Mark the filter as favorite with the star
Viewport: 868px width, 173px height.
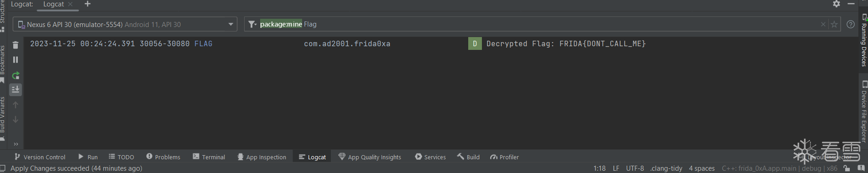(x=834, y=24)
